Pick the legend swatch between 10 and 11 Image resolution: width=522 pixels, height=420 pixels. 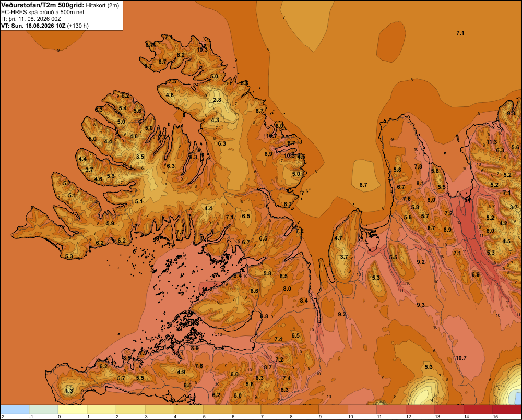coord(362,409)
